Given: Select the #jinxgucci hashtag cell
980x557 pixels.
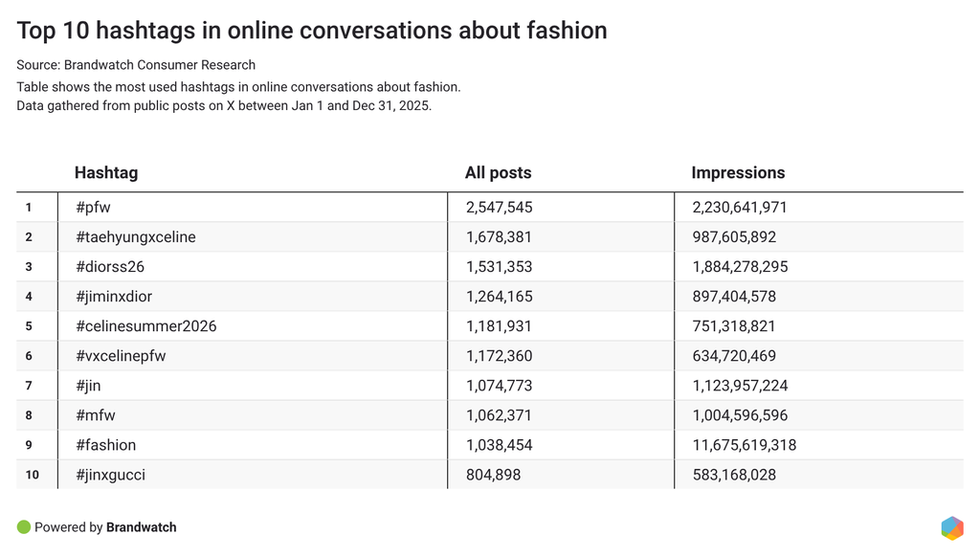Looking at the screenshot, I should pos(110,475).
